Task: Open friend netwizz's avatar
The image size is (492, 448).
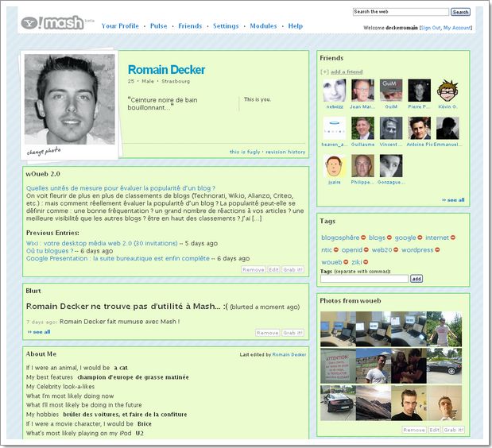Action: 335,91
